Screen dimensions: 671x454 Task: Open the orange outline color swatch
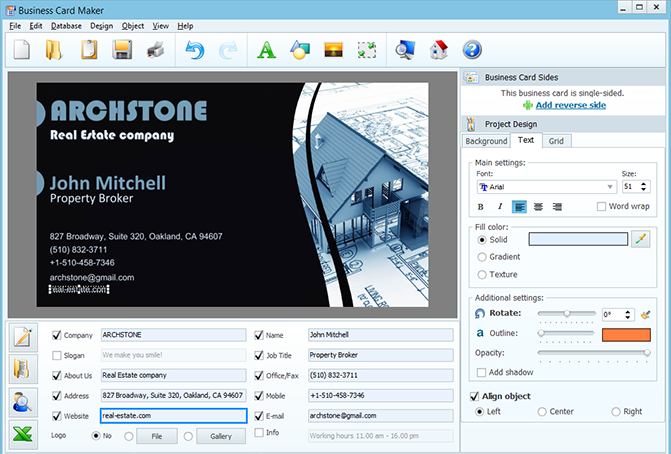[626, 335]
